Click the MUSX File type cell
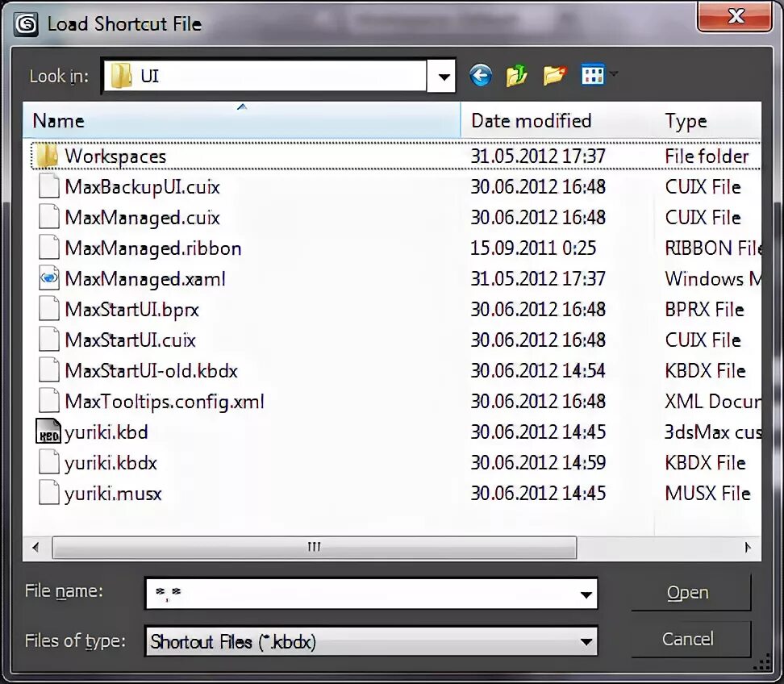The height and width of the screenshot is (684, 784). click(x=707, y=493)
